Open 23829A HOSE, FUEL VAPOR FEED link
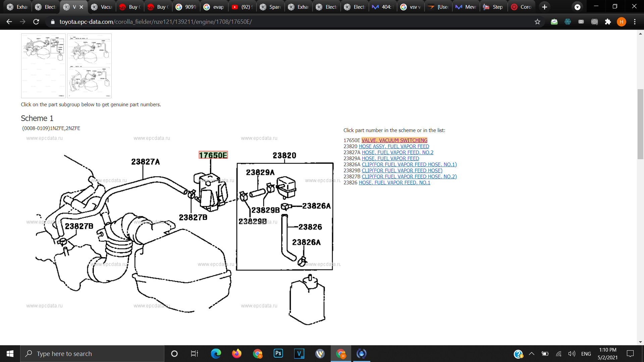 coord(390,159)
